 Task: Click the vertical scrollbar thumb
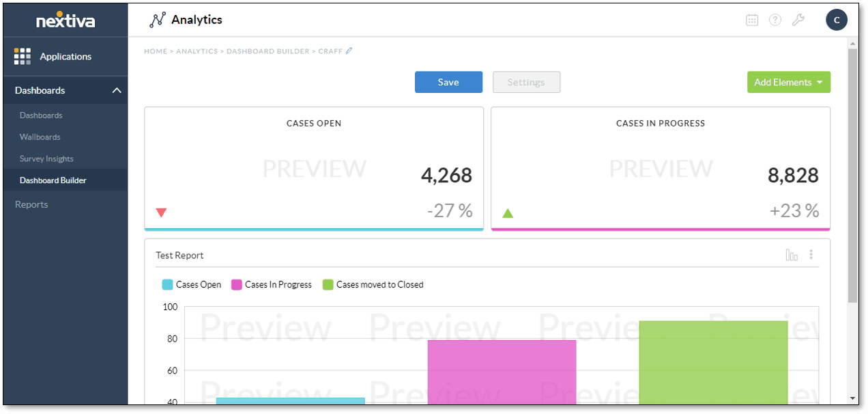tap(852, 176)
